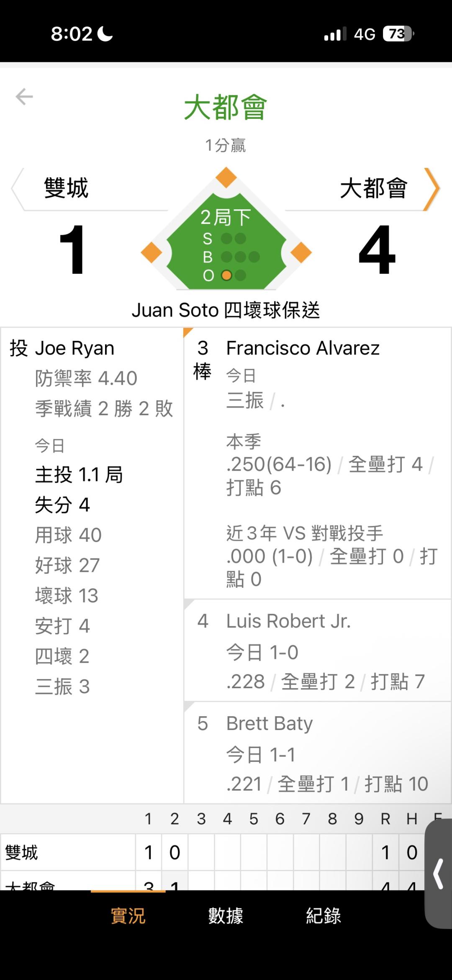Tap the third base diamond marker
Viewport: 452px width, 980px height.
[x=152, y=252]
